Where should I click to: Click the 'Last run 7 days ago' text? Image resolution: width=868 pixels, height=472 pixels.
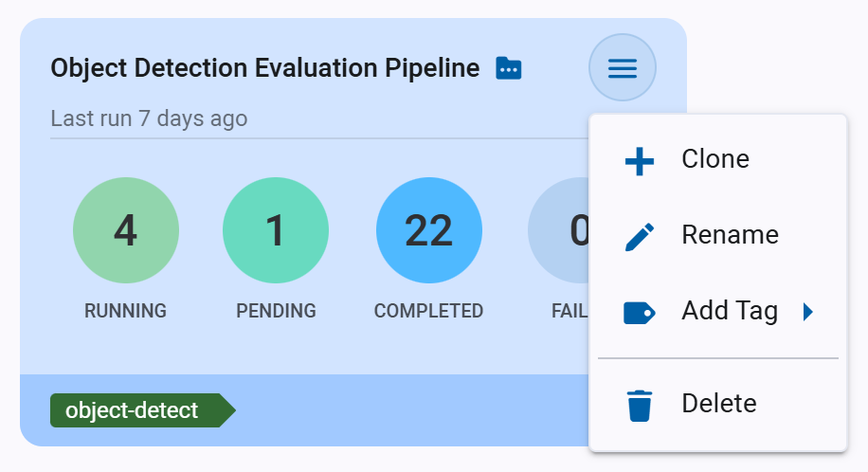[149, 118]
